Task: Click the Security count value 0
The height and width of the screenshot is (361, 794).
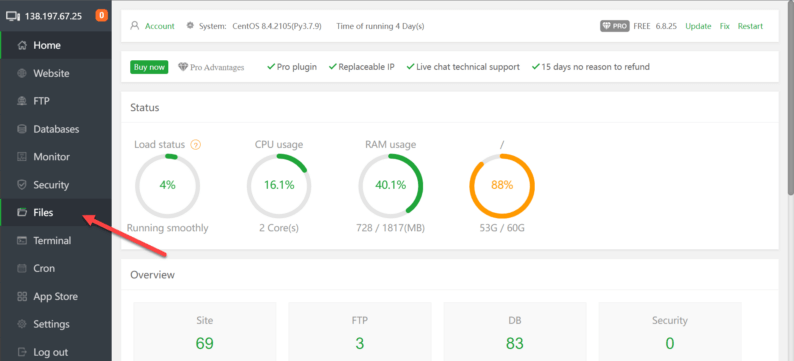Action: tap(670, 343)
